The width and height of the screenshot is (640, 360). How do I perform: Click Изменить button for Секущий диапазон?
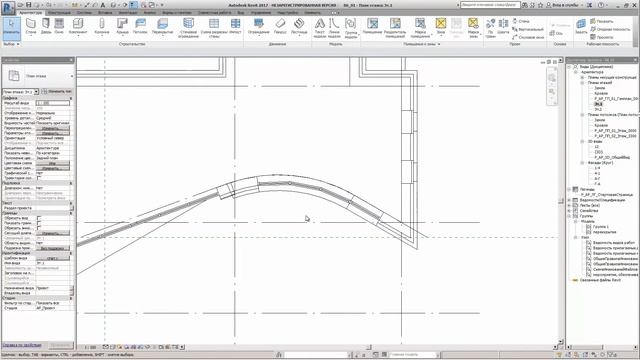click(53, 233)
